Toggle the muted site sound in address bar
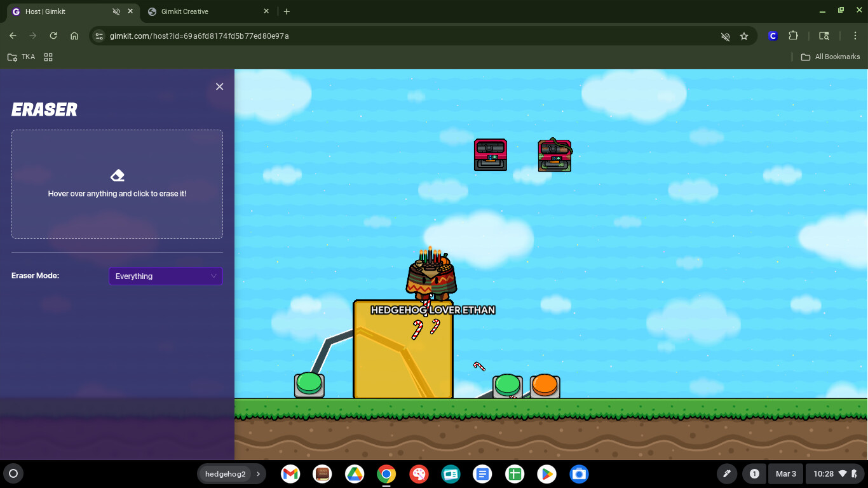This screenshot has height=488, width=868. point(725,36)
